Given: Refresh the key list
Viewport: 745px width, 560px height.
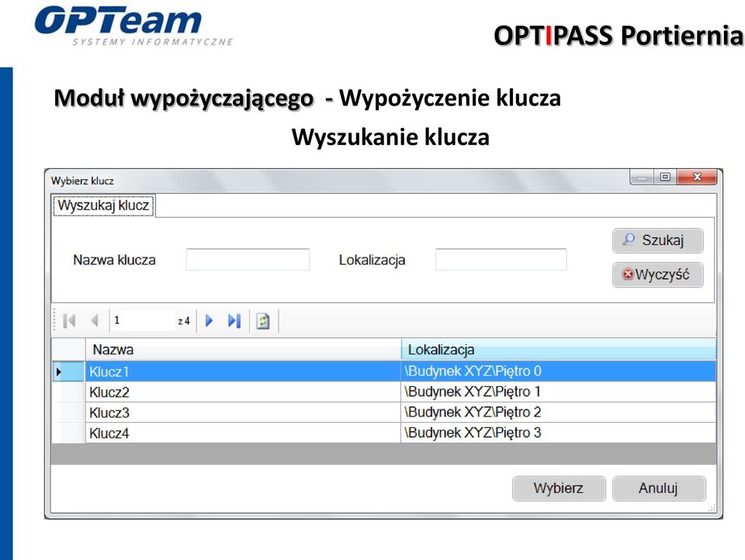Looking at the screenshot, I should coord(263,321).
